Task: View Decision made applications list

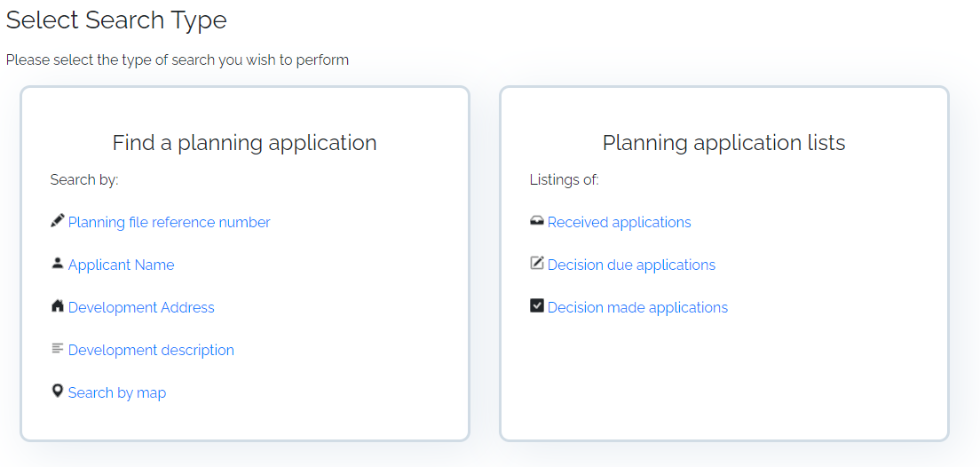Action: click(x=637, y=307)
